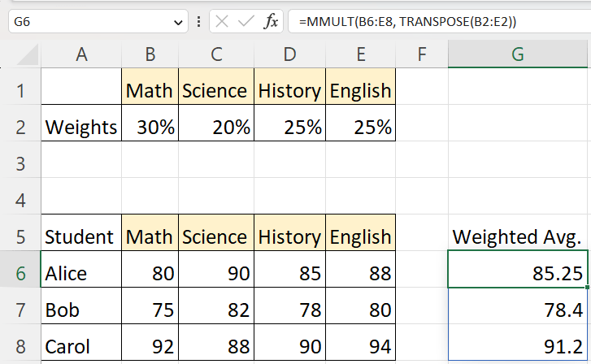
Task: Select row 6 header
Action: (x=20, y=273)
